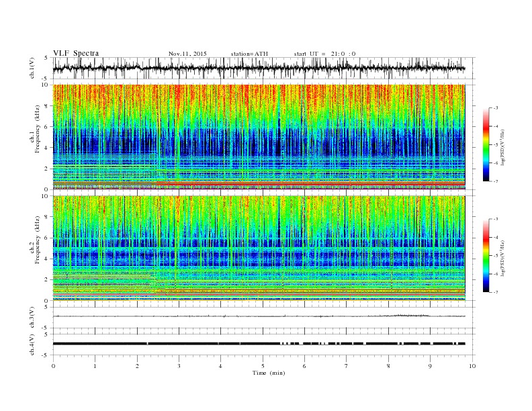The height and width of the screenshot is (411, 532).
Task: Click the '5' time axis tick label
Action: (x=263, y=366)
